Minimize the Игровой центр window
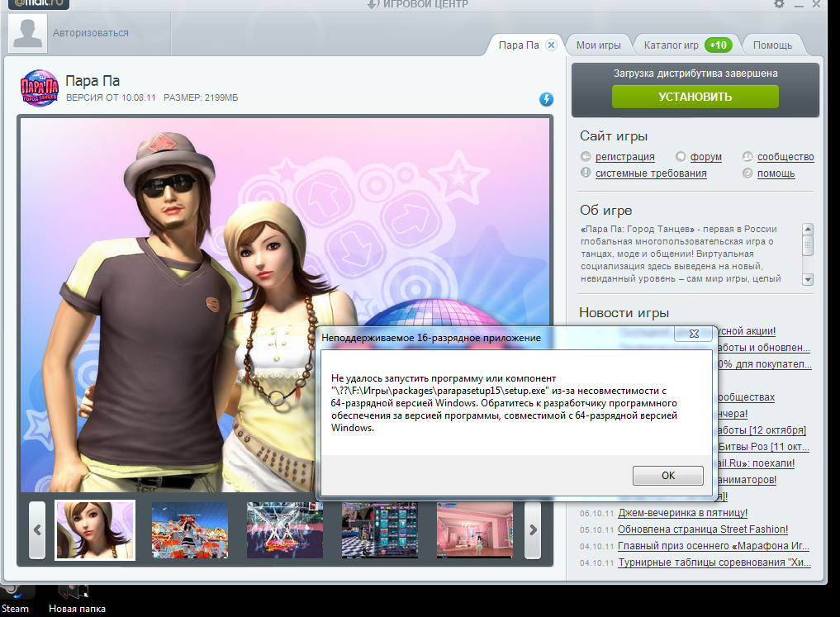Viewport: 840px width, 617px height. click(799, 4)
